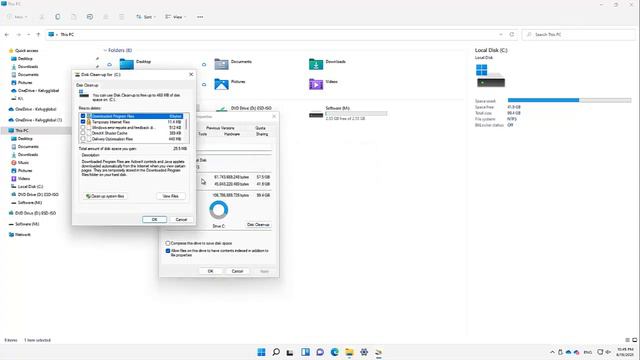Screen dimensions: 640x360
Task: Uncheck Allow files to have contents indexed
Action: pyautogui.click(x=168, y=251)
